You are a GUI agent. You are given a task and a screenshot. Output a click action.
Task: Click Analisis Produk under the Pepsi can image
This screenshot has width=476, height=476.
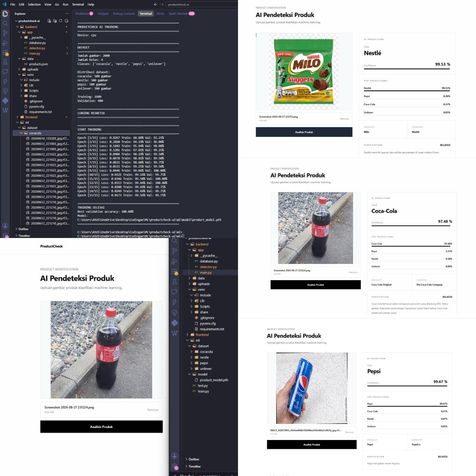tap(312, 444)
